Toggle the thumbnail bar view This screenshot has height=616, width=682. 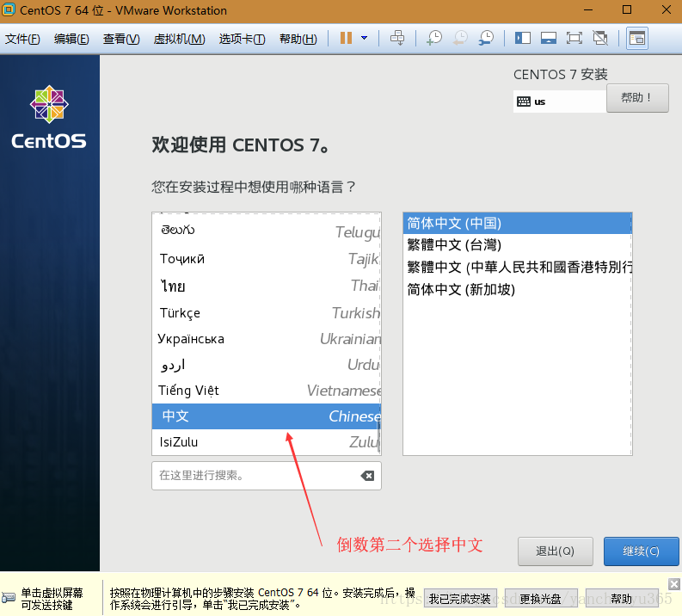(549, 38)
